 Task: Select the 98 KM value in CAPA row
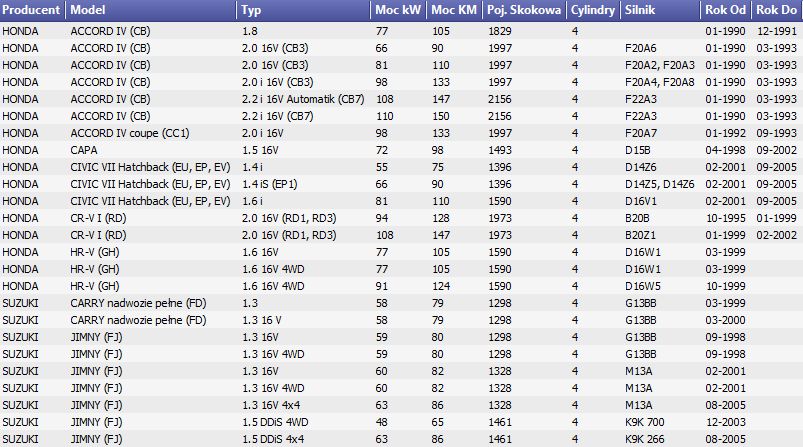click(x=438, y=150)
